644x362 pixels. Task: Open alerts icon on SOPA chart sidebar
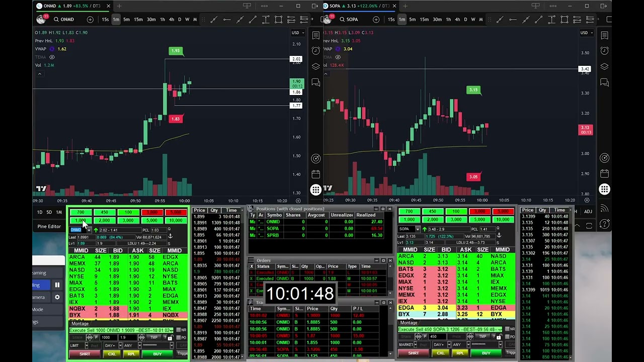(x=605, y=51)
